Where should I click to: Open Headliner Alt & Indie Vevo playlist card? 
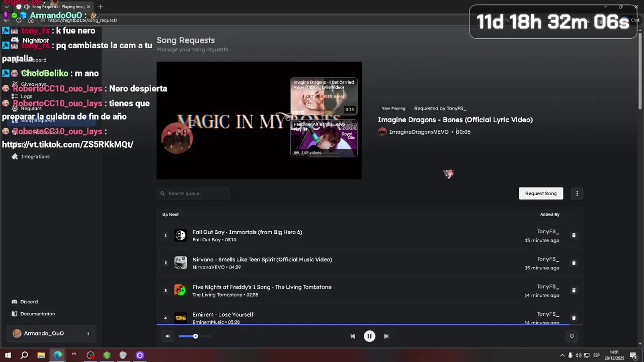coord(324,139)
